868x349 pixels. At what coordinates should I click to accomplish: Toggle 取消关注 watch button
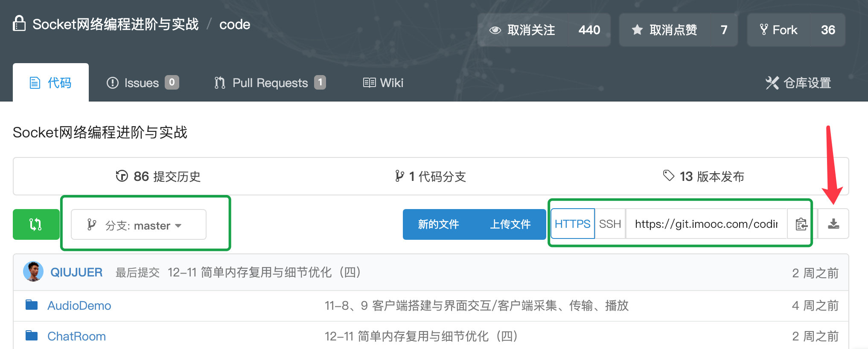click(523, 30)
